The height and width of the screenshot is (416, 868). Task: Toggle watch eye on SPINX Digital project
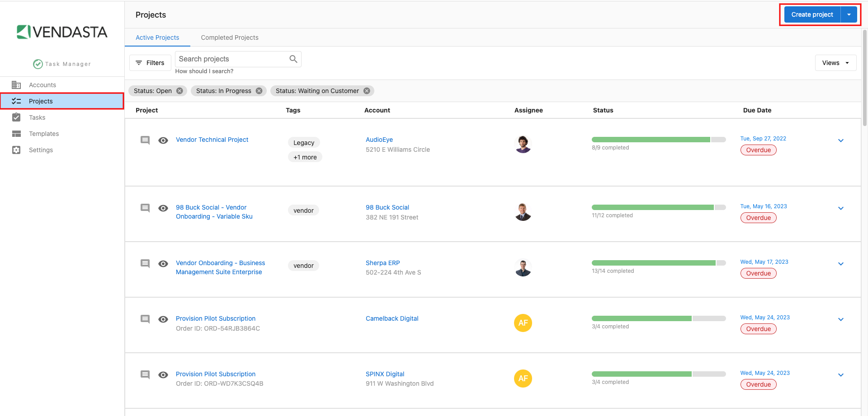coord(163,375)
